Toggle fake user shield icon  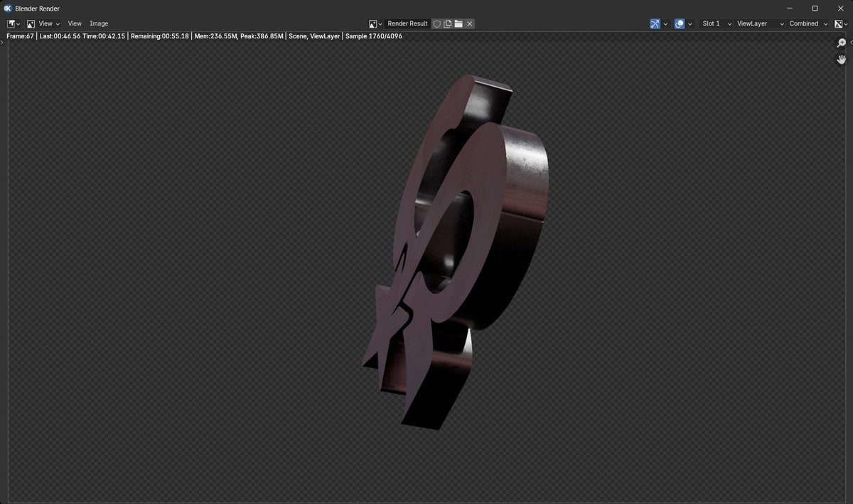tap(437, 23)
